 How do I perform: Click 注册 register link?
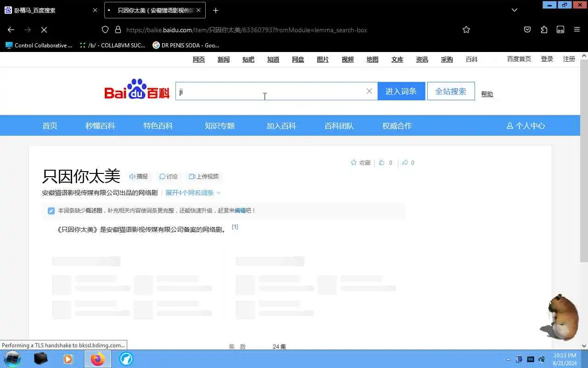point(569,59)
